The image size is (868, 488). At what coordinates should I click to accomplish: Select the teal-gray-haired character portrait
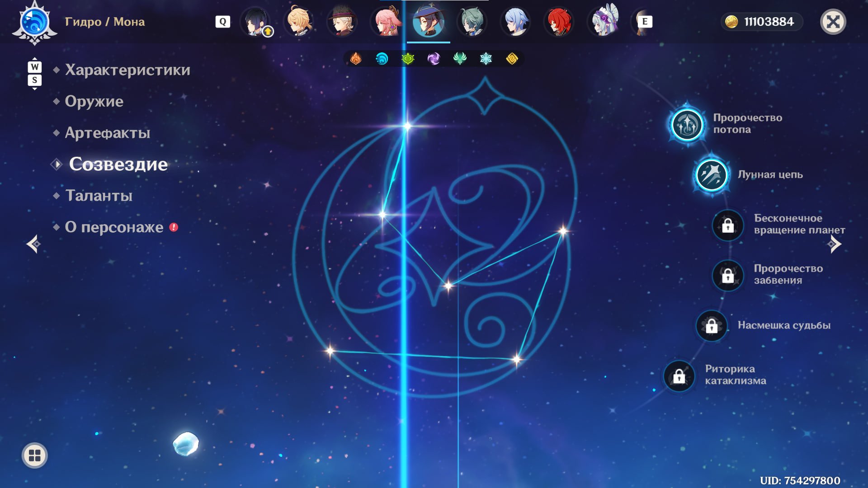pyautogui.click(x=472, y=22)
